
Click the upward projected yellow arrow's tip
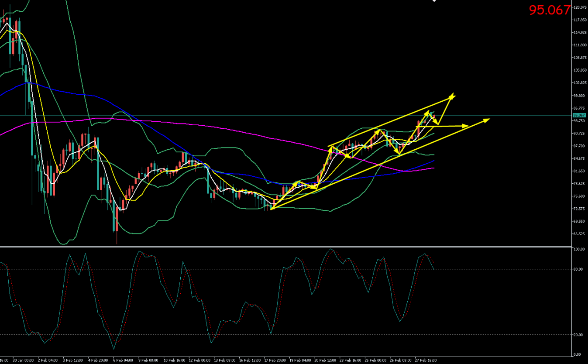point(453,95)
